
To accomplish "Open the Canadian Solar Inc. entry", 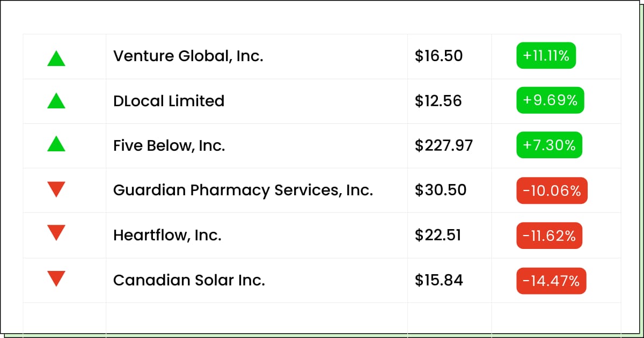I will point(189,280).
